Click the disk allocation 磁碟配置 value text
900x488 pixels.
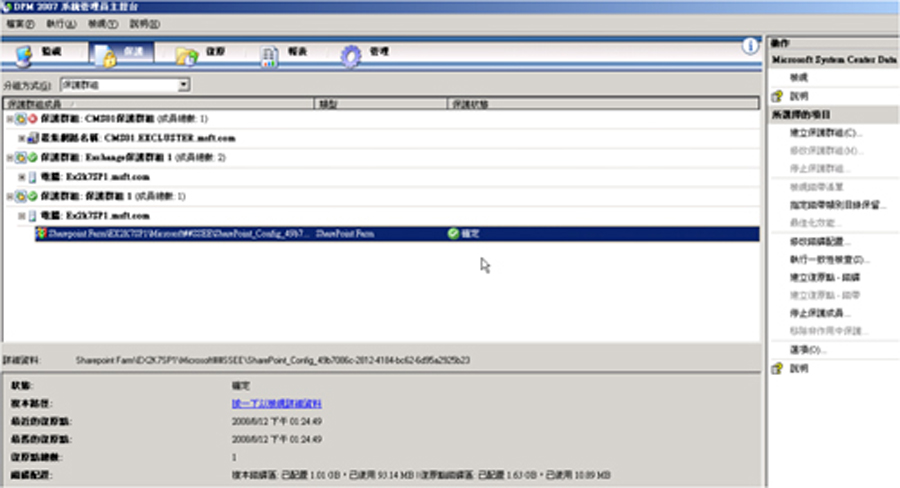[x=421, y=475]
